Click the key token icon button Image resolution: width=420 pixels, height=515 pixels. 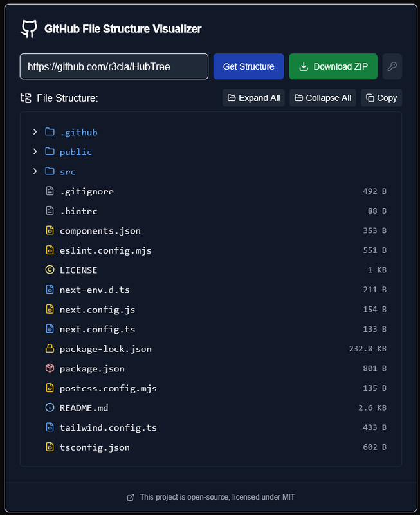392,66
